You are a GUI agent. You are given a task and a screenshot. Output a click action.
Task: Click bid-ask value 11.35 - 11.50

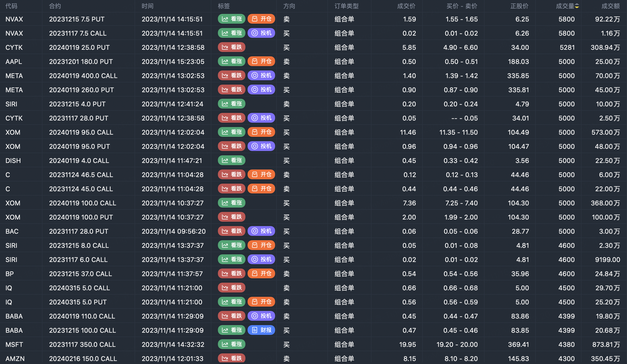[x=459, y=132]
